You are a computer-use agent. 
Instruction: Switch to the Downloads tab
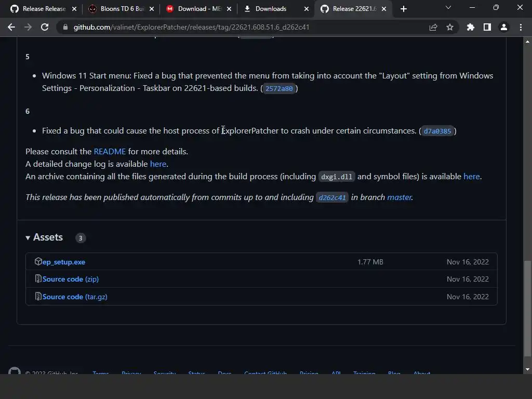point(276,9)
